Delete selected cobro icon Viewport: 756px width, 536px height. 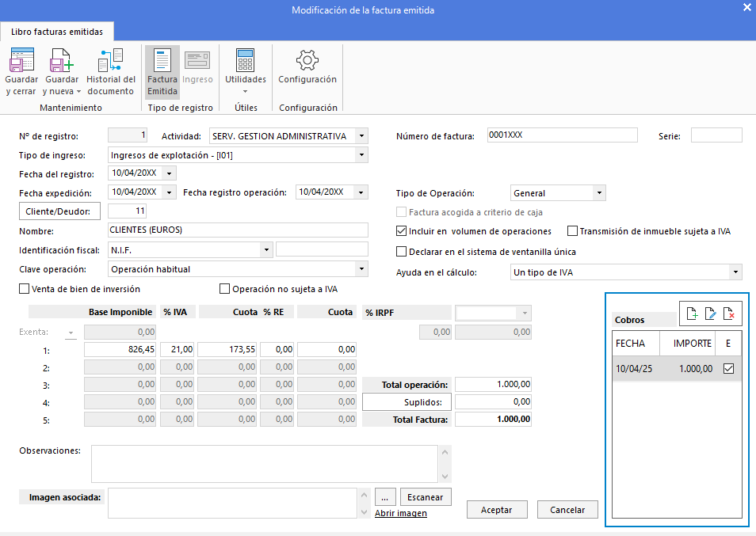(729, 314)
